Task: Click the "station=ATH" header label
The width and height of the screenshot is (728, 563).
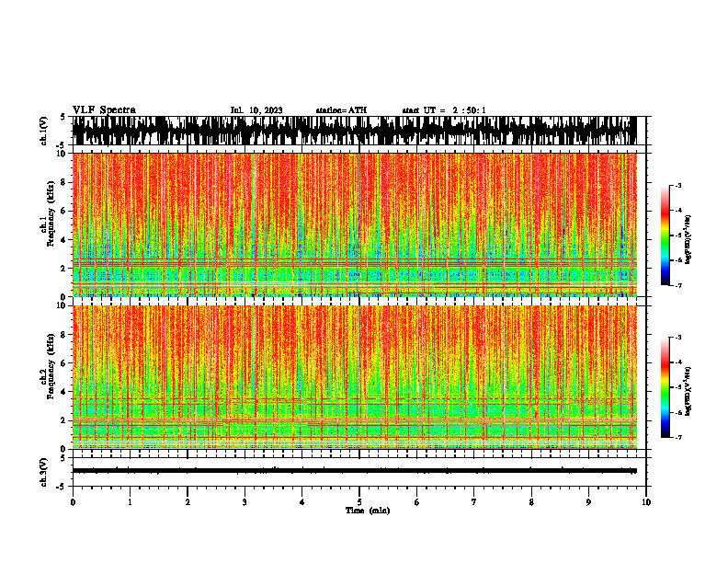Action: click(341, 110)
